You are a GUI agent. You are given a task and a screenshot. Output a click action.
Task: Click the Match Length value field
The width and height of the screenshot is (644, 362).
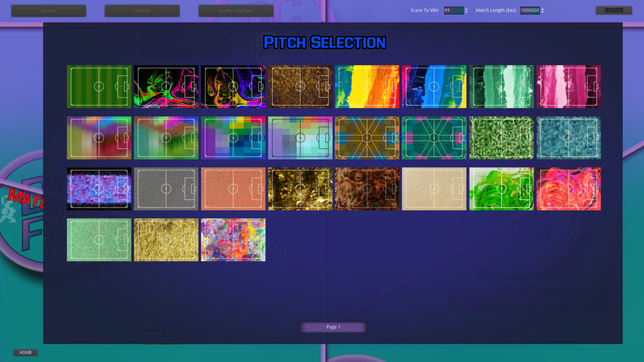530,10
